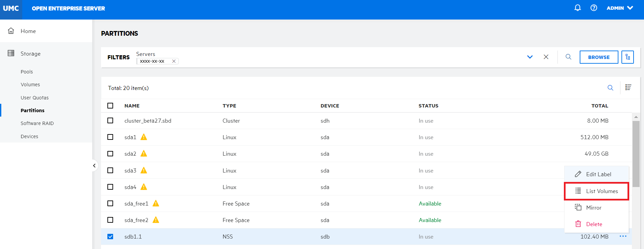Choose Delete in the context menu
Viewport: 644px width, 249px height.
coord(594,224)
